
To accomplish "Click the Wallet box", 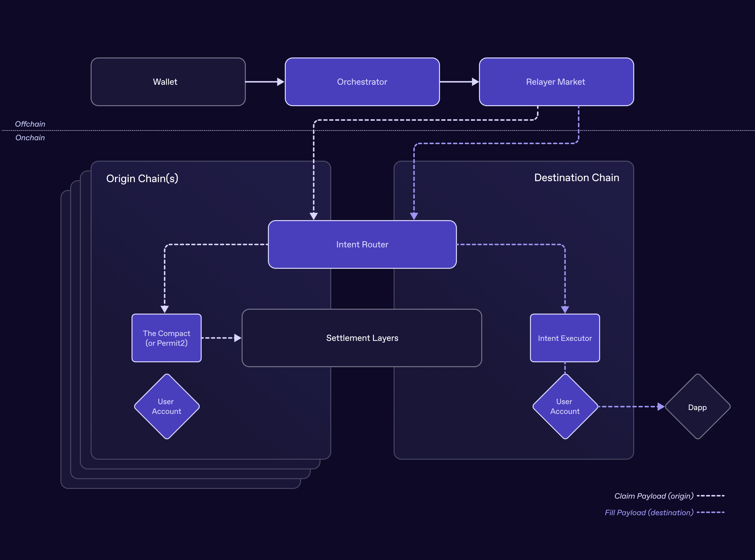I will pyautogui.click(x=168, y=82).
